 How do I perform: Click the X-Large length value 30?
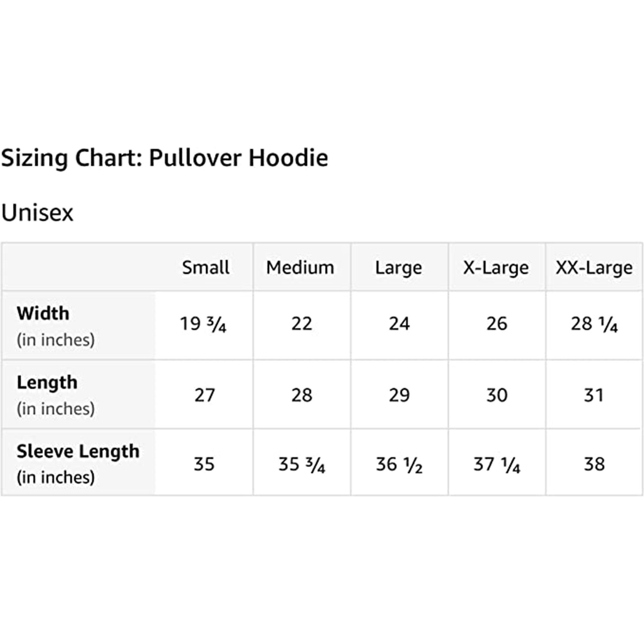(x=497, y=395)
